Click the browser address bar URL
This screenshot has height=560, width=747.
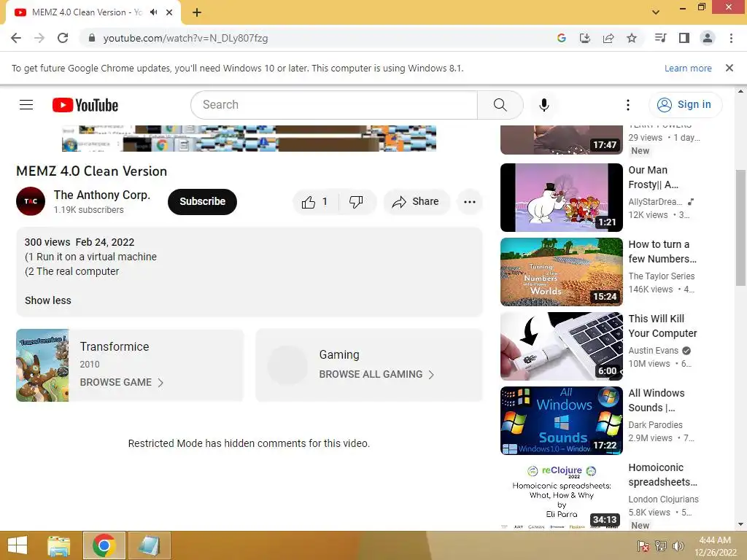coord(185,38)
